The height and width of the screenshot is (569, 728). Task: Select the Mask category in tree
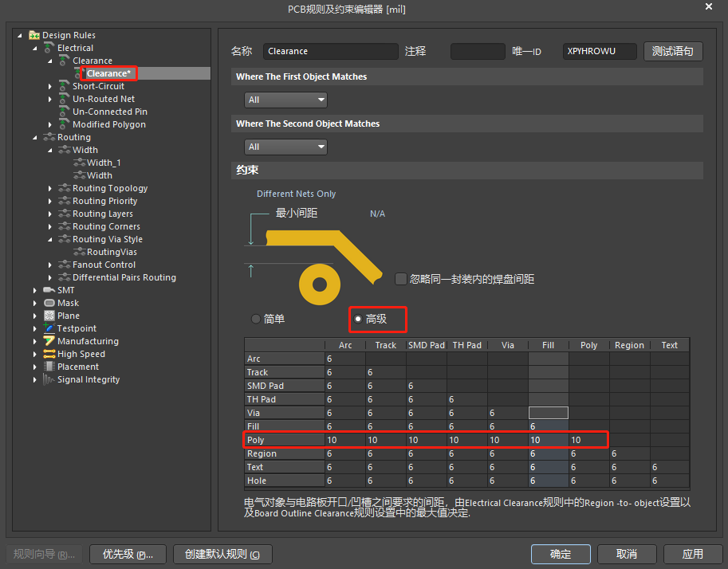(69, 303)
